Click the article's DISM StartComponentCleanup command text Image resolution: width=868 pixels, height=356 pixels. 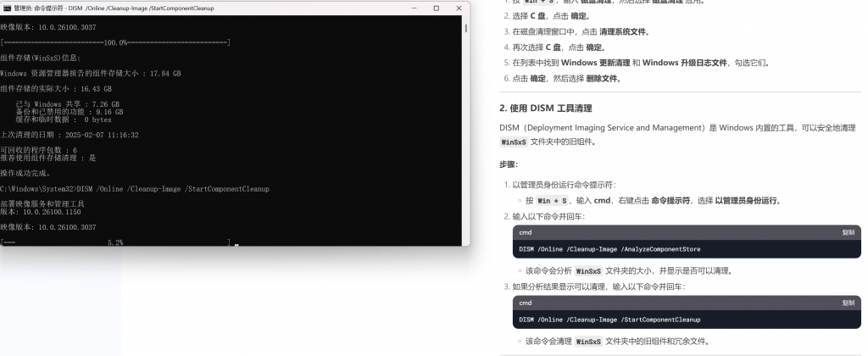click(609, 320)
